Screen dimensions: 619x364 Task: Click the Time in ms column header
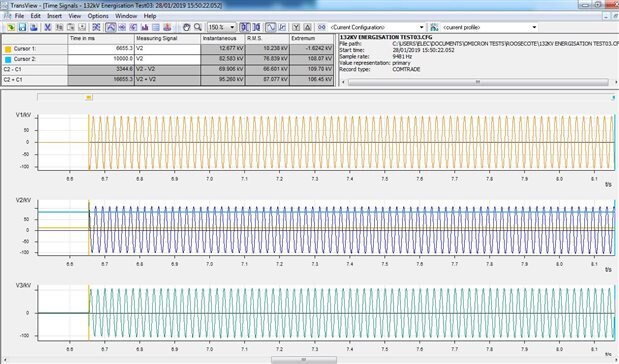pos(101,39)
